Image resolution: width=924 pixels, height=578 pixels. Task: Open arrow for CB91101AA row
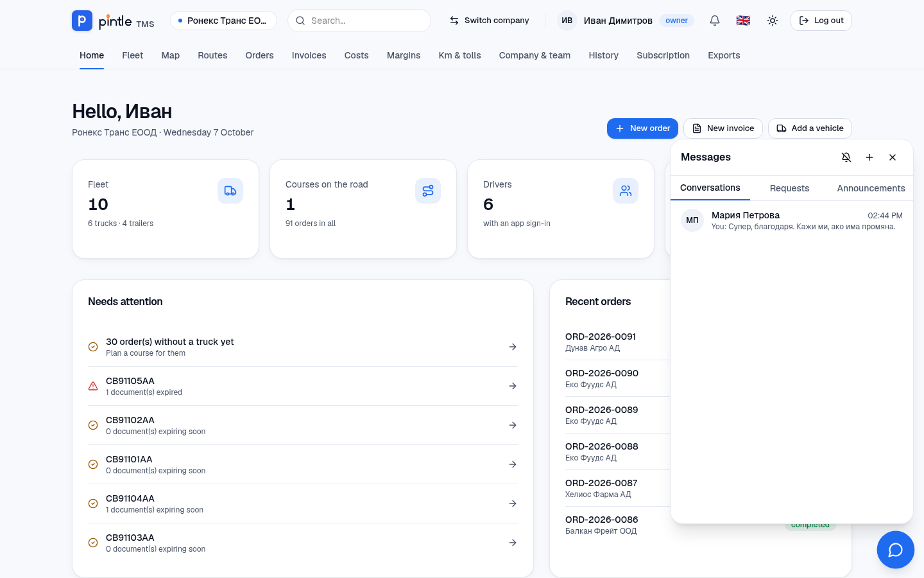[513, 464]
